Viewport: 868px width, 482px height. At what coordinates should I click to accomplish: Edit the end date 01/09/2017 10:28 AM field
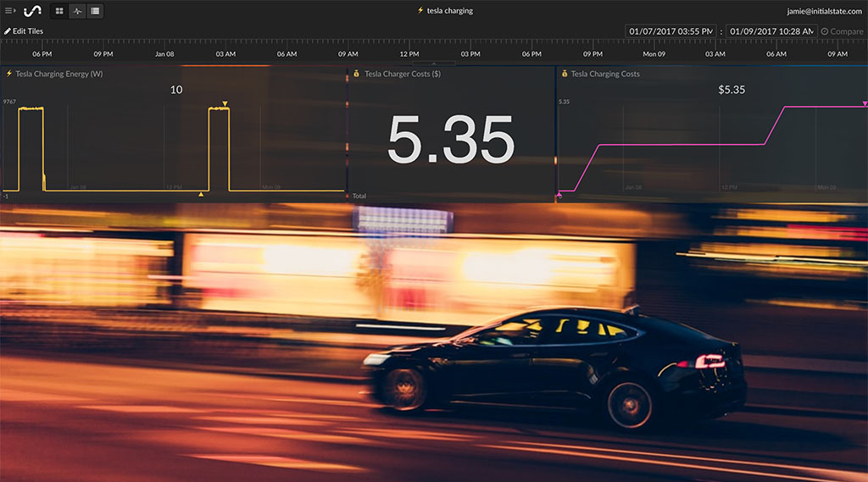pyautogui.click(x=771, y=31)
